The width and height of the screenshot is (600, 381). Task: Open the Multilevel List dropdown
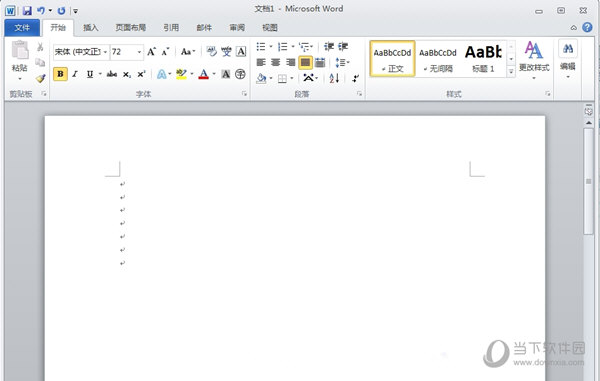point(306,47)
